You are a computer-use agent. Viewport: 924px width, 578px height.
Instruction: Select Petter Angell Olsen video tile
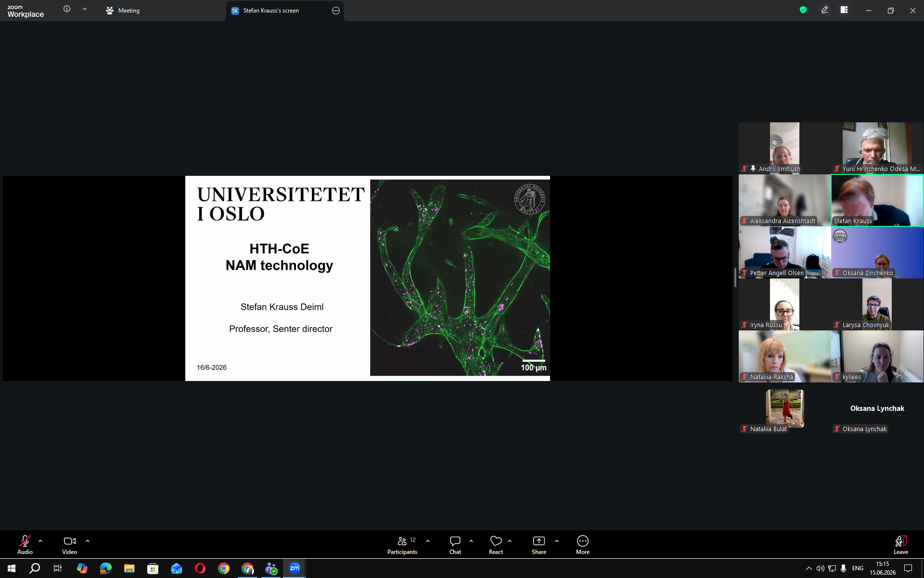(785, 252)
